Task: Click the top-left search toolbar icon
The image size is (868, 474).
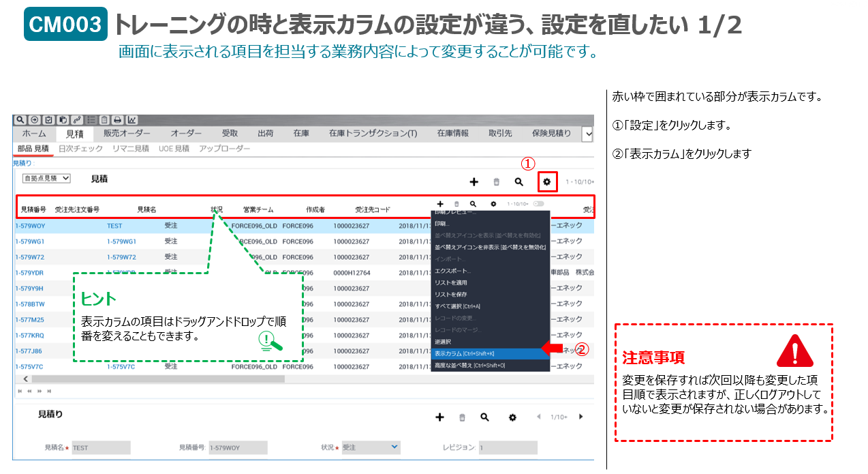Action: point(20,119)
